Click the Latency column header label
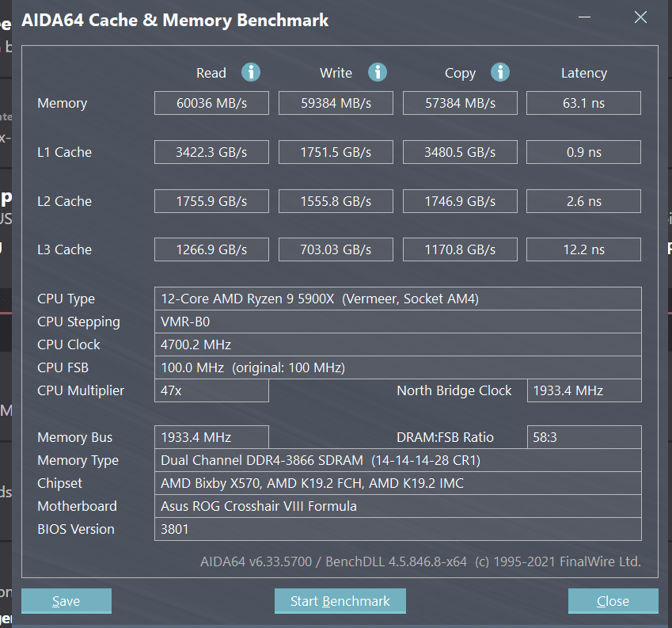The image size is (672, 628). click(584, 74)
